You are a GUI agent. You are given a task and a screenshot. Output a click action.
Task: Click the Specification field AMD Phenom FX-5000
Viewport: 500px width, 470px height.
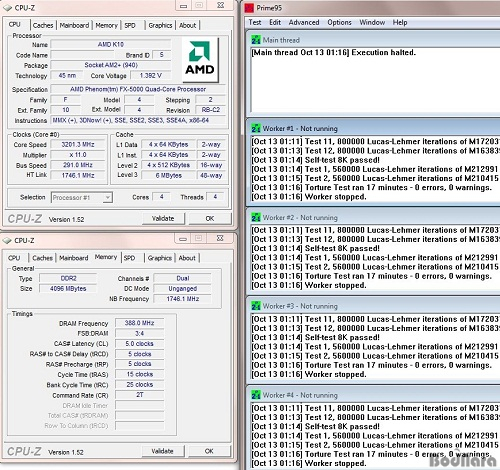coord(138,89)
